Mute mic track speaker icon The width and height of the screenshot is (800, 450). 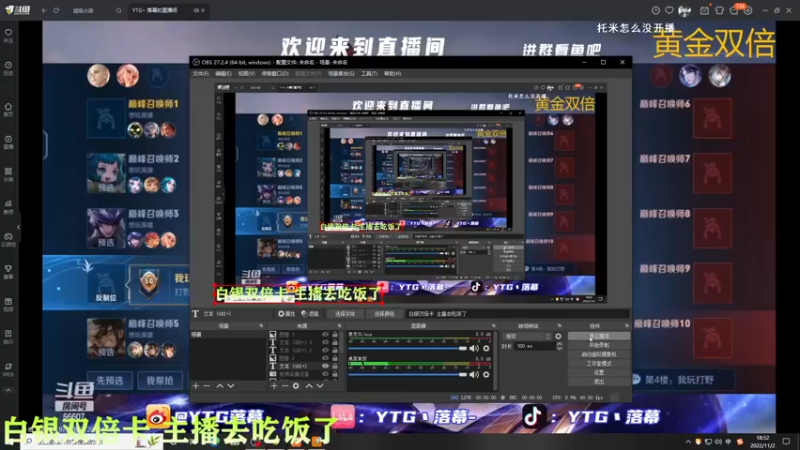[474, 348]
